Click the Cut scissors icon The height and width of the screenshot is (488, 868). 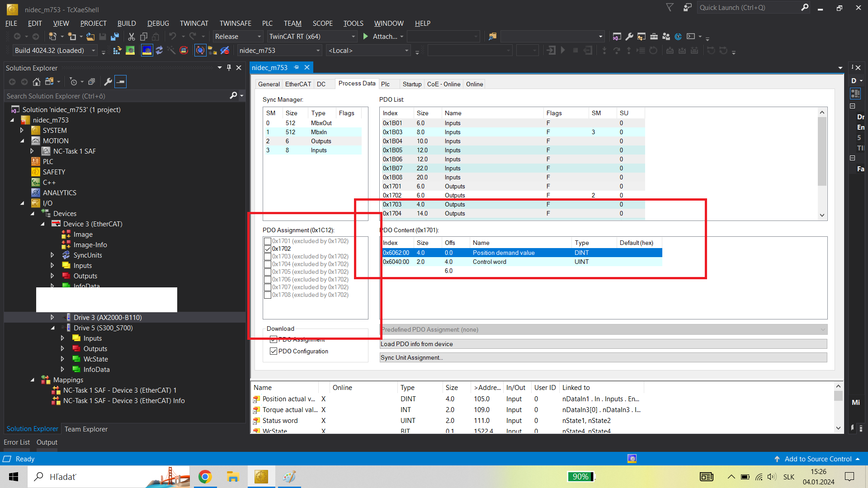[132, 37]
